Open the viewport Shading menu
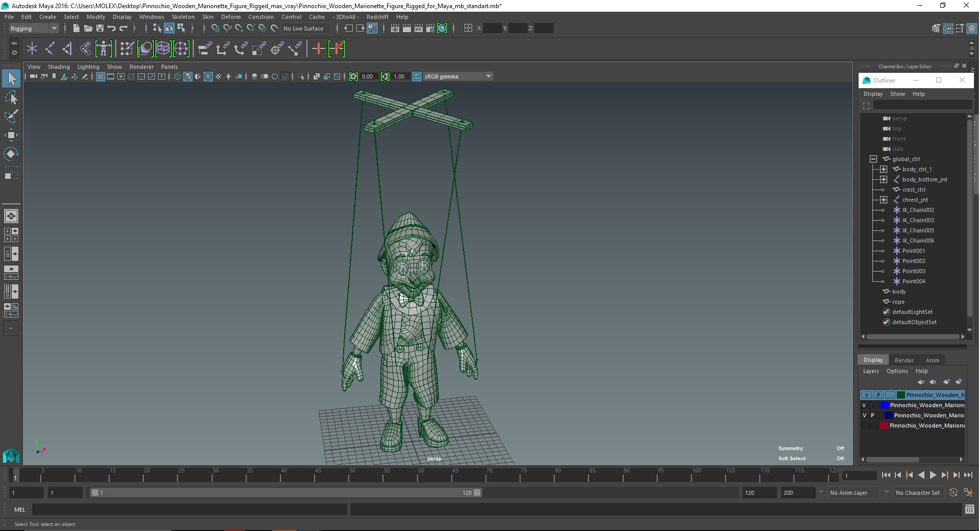The image size is (980, 531). coord(59,67)
